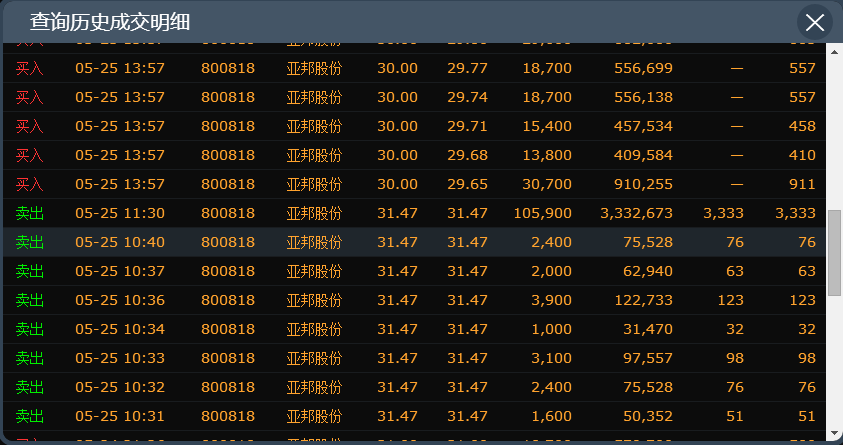Select the amount 62,940

[x=648, y=271]
